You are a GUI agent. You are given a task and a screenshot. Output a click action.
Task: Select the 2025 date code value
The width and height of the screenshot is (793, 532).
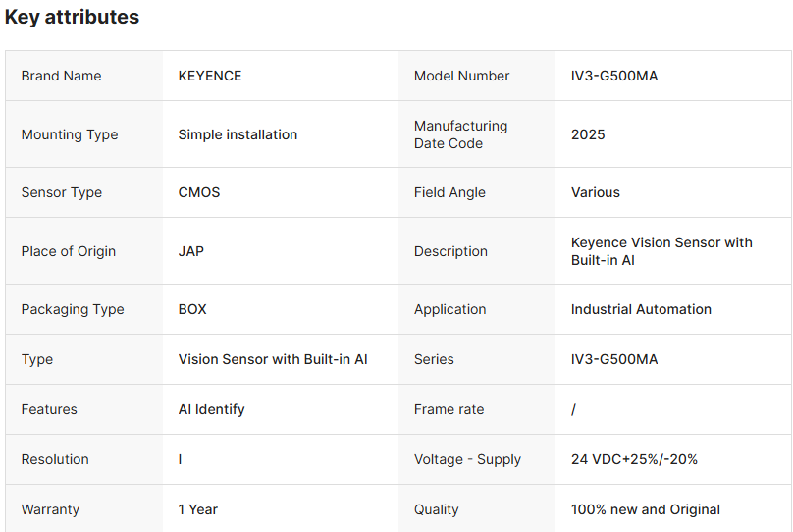coord(588,134)
